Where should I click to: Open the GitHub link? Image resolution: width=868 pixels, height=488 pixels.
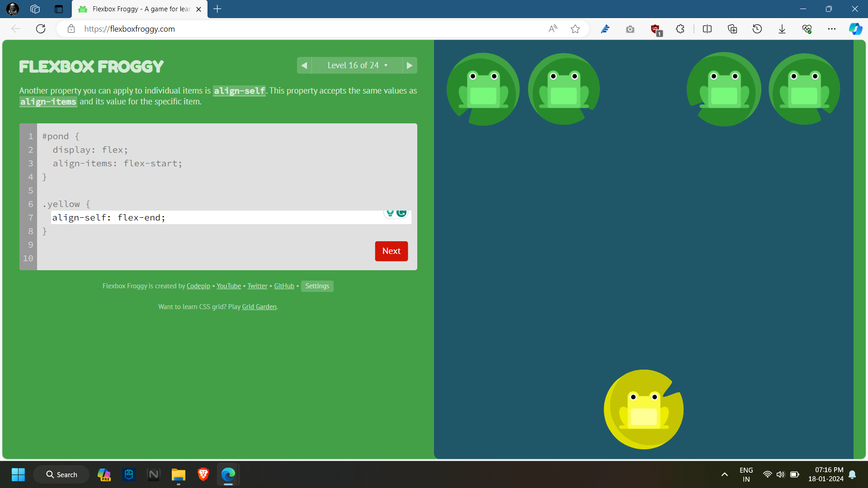(284, 286)
